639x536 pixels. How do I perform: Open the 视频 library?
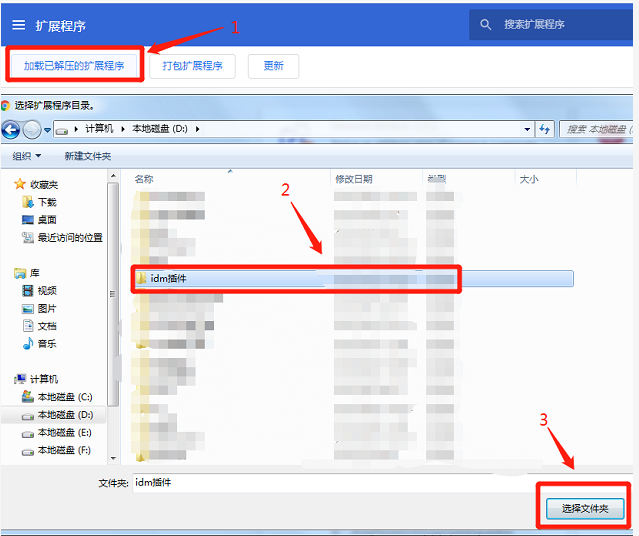pyautogui.click(x=47, y=291)
